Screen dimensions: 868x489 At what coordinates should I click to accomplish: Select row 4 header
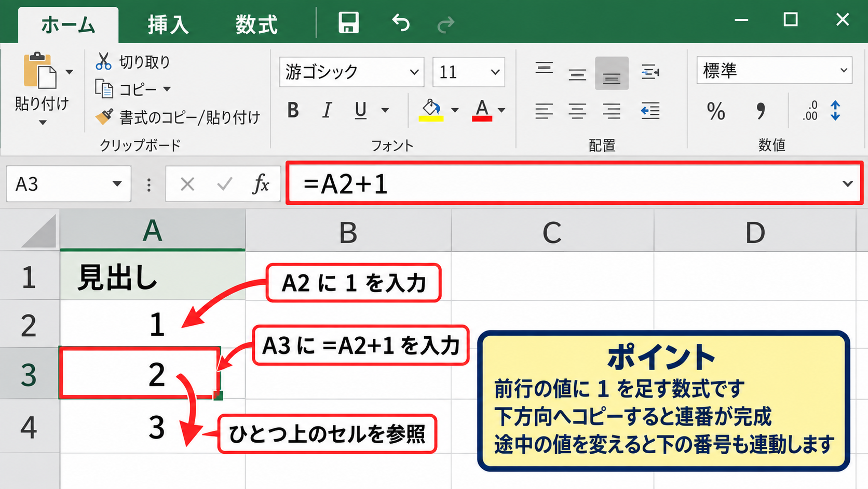tap(30, 427)
